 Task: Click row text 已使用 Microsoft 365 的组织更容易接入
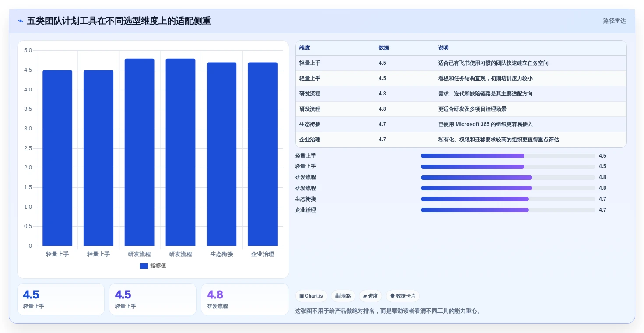click(x=486, y=124)
